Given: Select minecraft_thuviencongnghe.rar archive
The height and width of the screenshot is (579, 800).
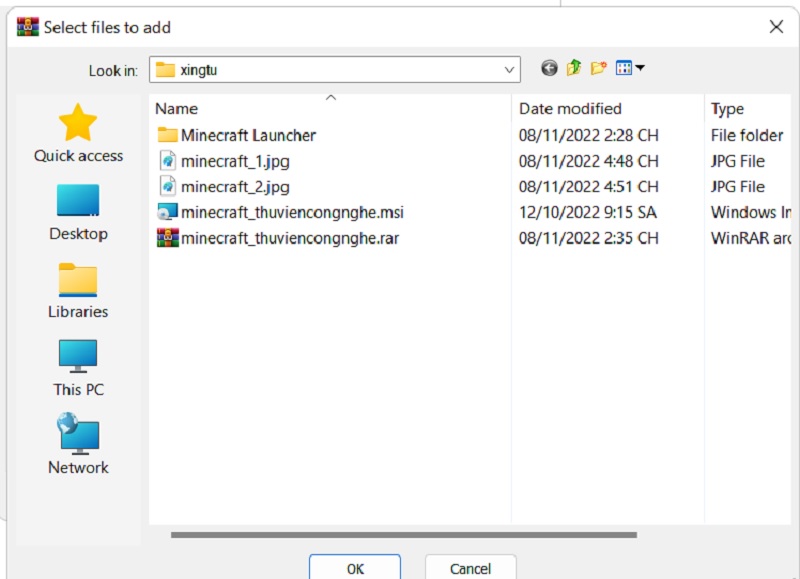Looking at the screenshot, I should (x=278, y=238).
